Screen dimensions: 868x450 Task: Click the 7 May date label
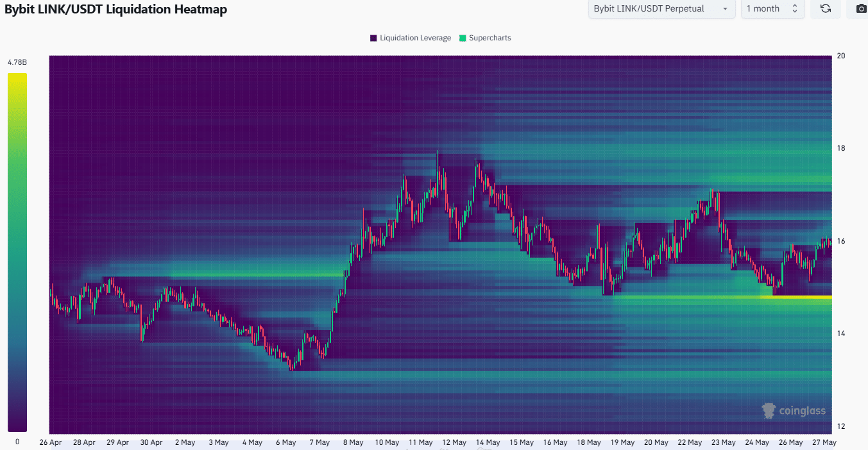pos(319,442)
